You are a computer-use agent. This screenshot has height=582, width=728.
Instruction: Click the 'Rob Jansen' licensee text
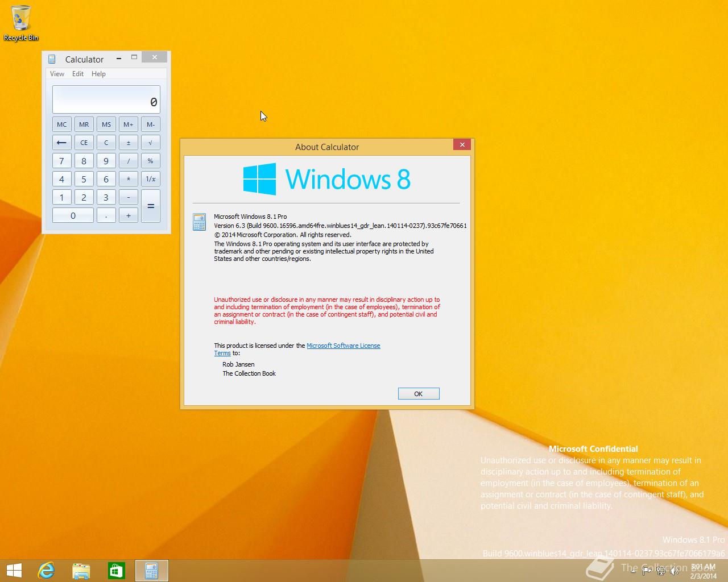[x=238, y=364]
